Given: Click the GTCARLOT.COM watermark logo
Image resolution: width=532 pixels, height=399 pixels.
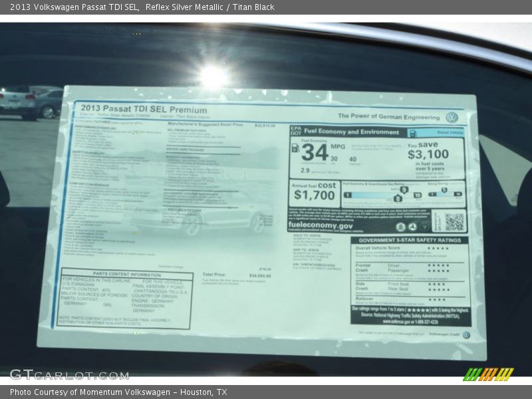Looking at the screenshot, I should tap(68, 374).
